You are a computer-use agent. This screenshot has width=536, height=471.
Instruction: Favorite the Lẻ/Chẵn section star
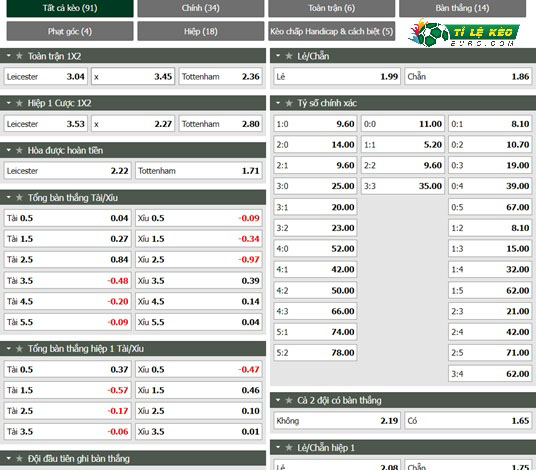click(x=289, y=56)
